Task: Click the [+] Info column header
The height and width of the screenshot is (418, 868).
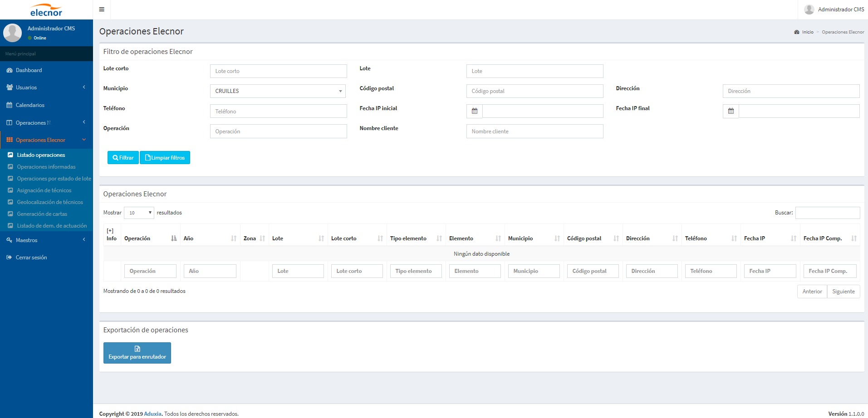Action: pyautogui.click(x=112, y=235)
